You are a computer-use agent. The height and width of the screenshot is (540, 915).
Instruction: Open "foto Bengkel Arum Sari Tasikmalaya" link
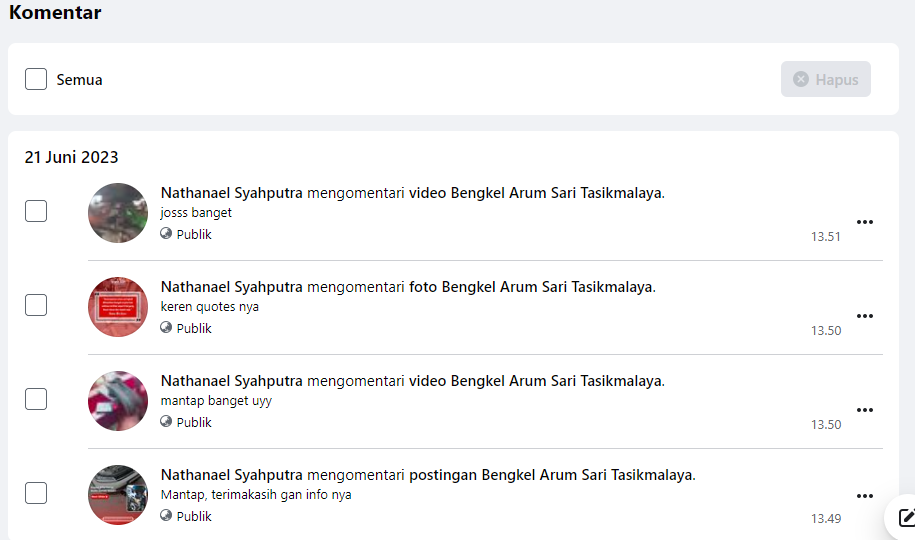(x=532, y=287)
